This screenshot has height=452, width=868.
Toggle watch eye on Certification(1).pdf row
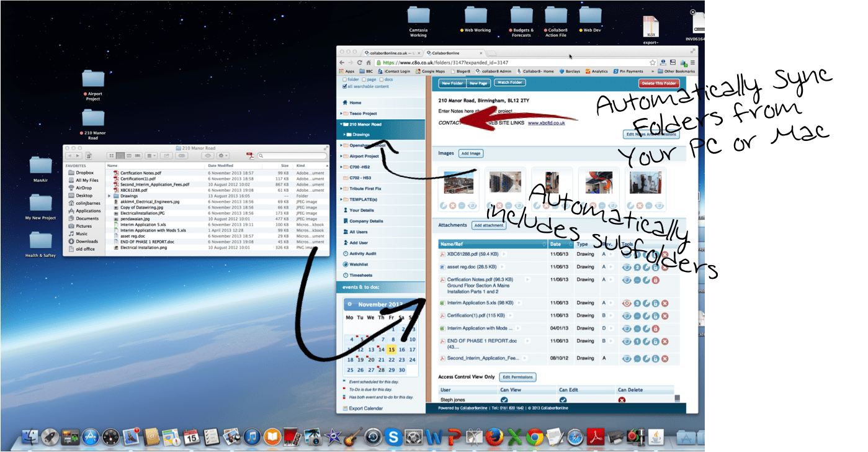pos(627,316)
